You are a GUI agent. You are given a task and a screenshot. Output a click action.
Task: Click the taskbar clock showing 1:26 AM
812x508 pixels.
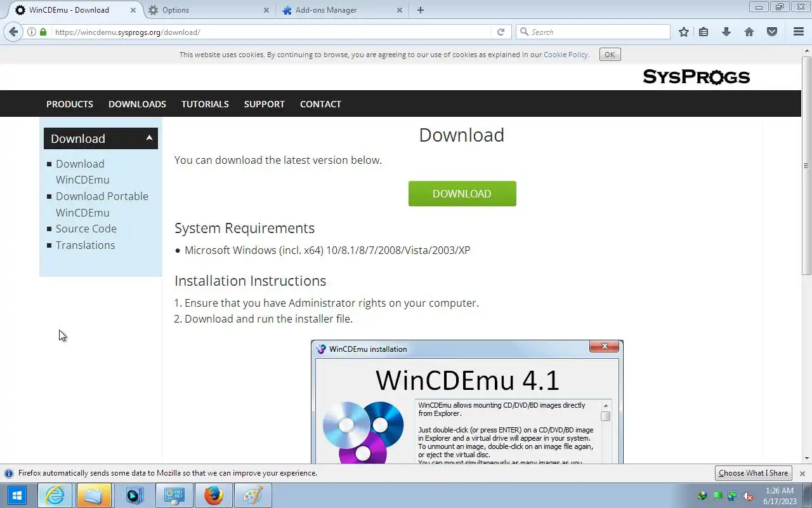780,496
